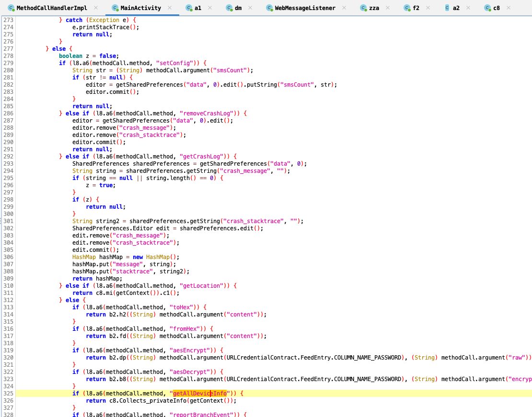The height and width of the screenshot is (417, 532).
Task: Click line number 279 in gutter
Action: pyautogui.click(x=8, y=63)
